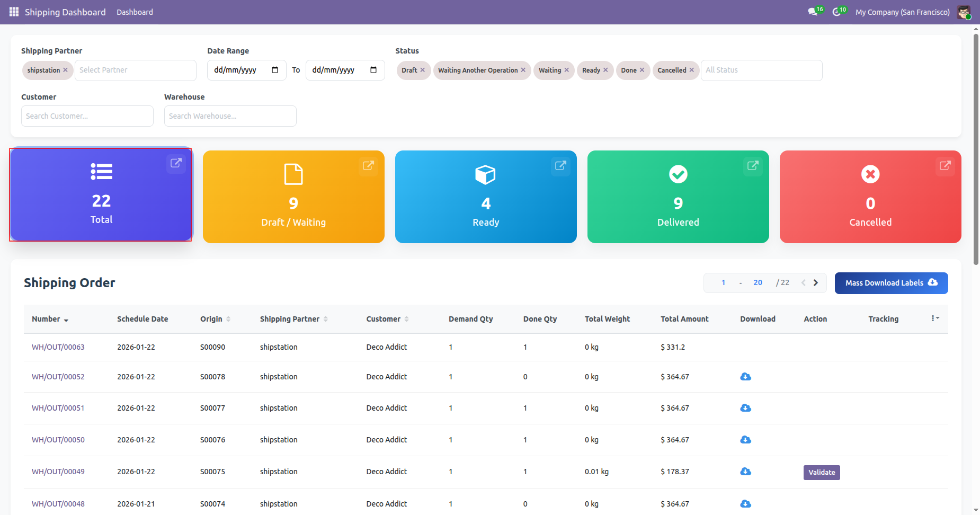The image size is (980, 515).
Task: Open the conversations messages icon
Action: click(x=812, y=12)
